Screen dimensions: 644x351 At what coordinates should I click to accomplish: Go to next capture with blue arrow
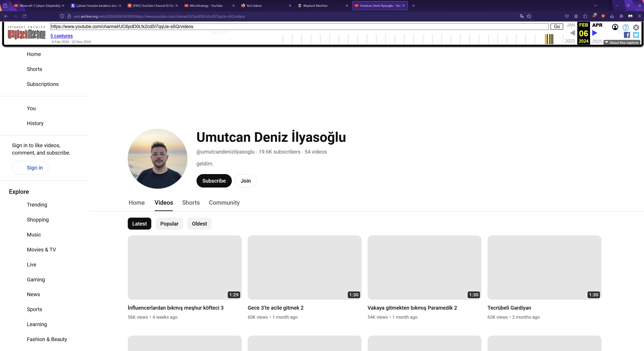pos(595,33)
